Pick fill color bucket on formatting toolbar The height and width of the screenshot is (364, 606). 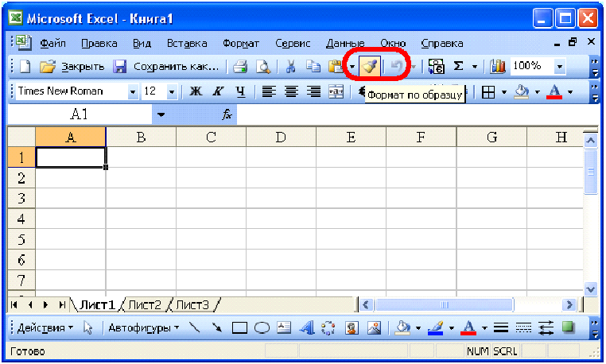[x=522, y=92]
